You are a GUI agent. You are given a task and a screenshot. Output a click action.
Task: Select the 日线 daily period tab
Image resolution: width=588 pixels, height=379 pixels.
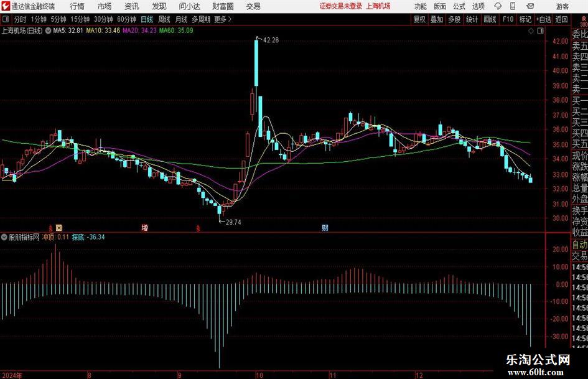[x=147, y=19]
